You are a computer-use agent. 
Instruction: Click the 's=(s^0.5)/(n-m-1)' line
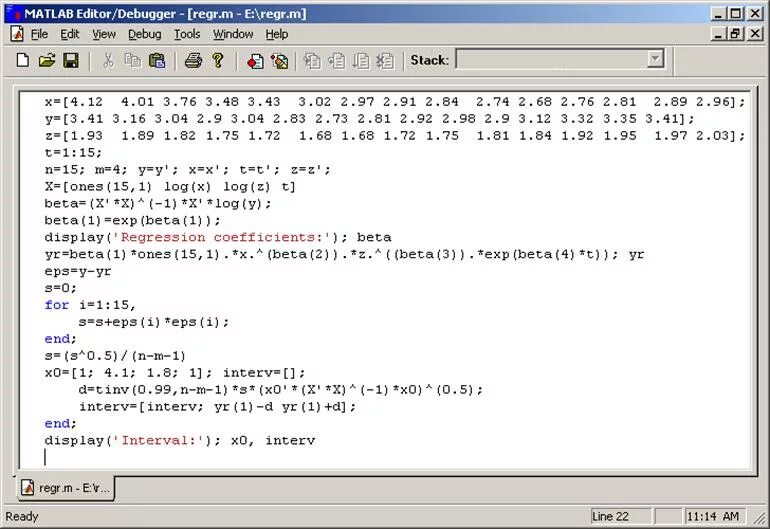click(x=115, y=356)
